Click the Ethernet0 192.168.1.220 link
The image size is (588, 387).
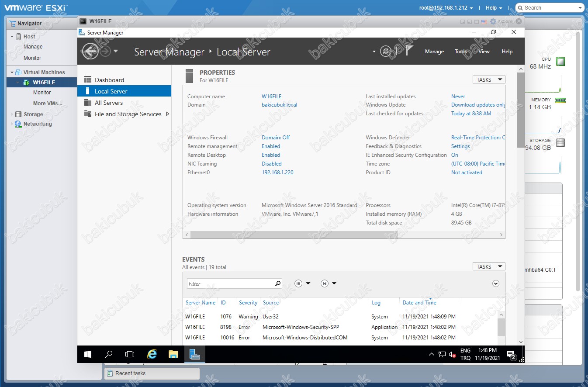(277, 173)
